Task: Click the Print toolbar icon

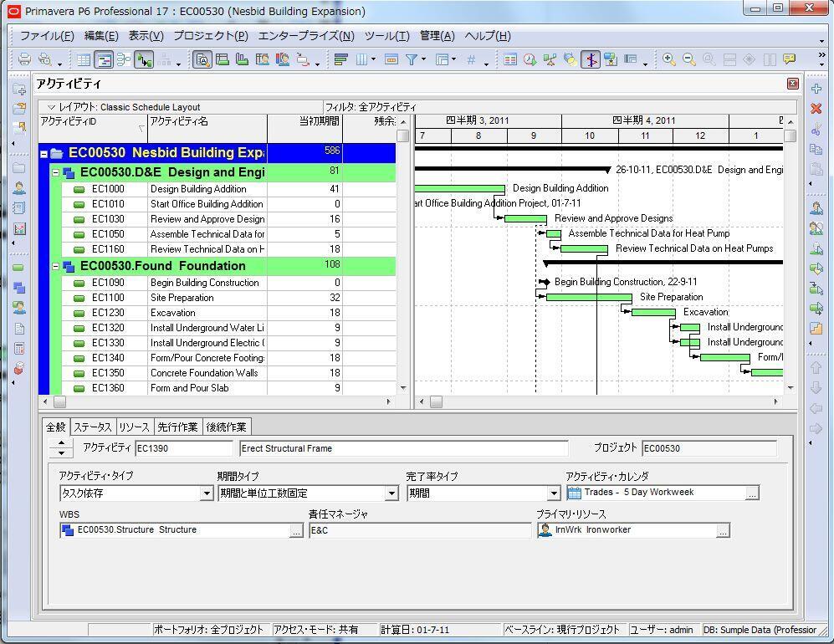Action: (x=24, y=59)
